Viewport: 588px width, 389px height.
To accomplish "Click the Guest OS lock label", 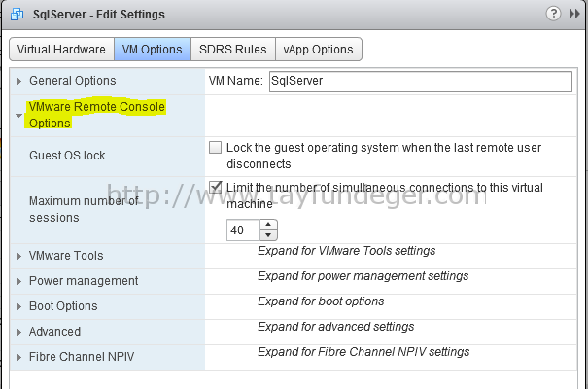I will (x=67, y=156).
